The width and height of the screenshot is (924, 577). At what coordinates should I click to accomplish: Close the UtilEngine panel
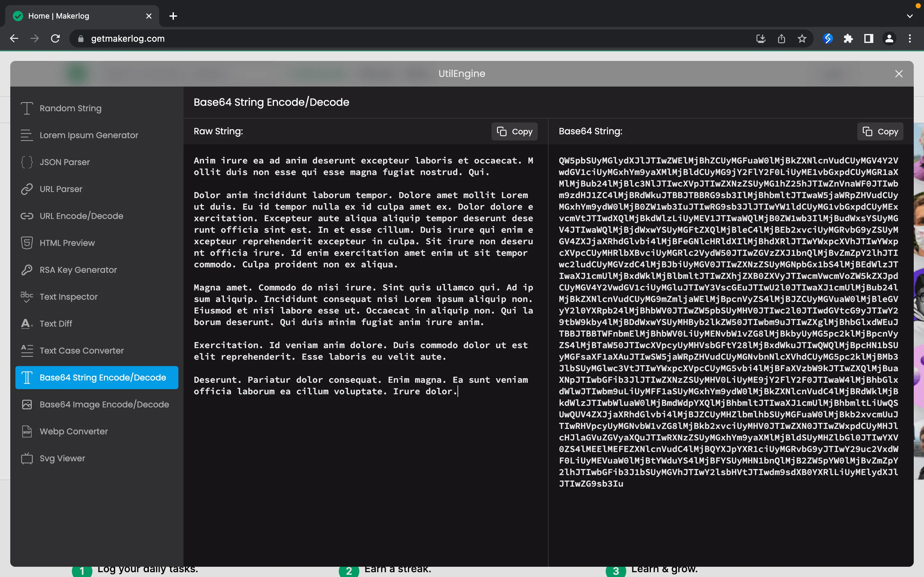(x=899, y=74)
